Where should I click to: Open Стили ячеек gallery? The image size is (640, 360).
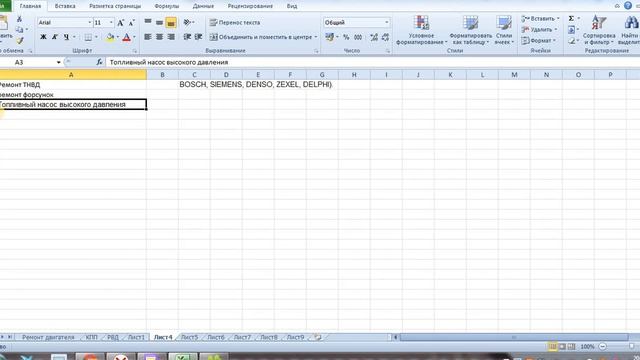coord(504,30)
